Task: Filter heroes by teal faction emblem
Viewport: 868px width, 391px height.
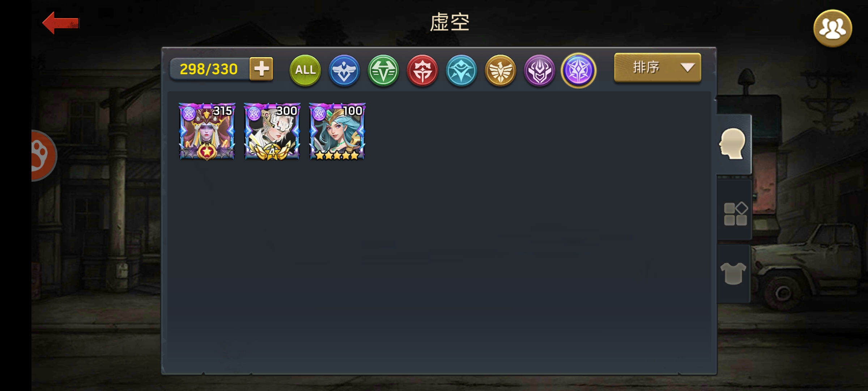Action: coord(461,70)
